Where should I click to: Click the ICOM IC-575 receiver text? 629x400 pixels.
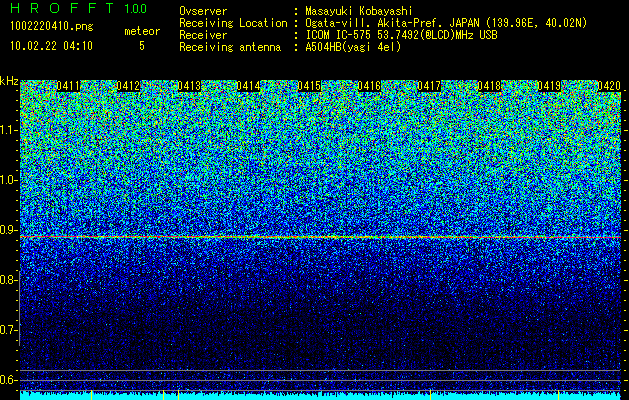(401, 35)
